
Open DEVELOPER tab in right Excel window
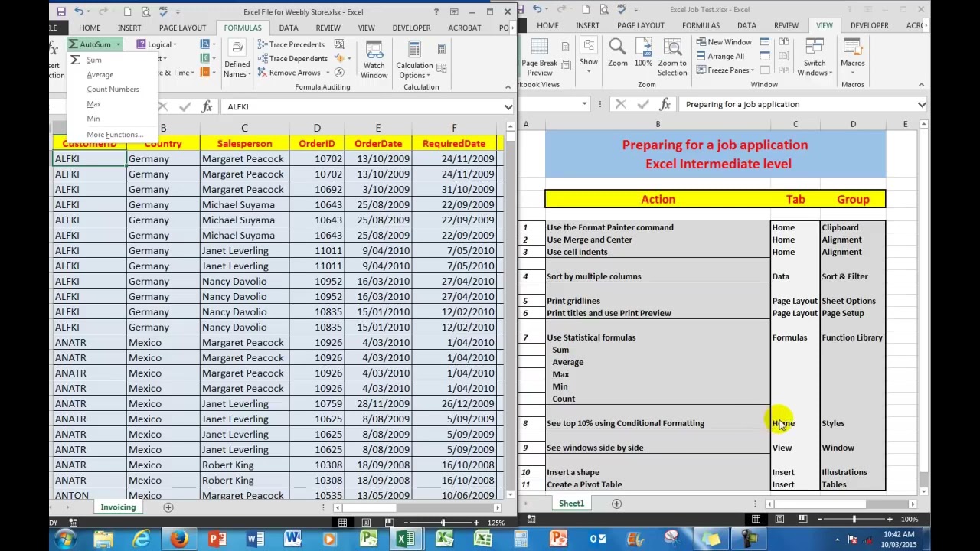click(x=869, y=25)
